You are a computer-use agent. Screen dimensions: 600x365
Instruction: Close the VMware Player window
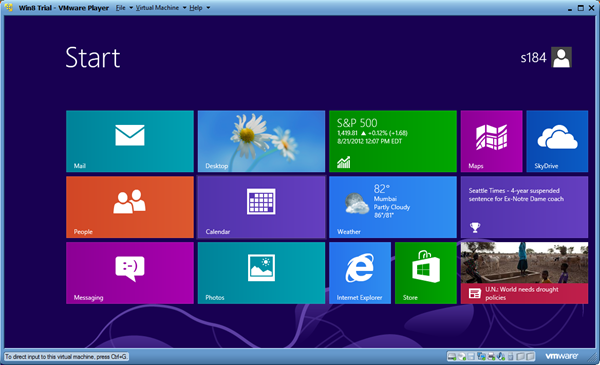[591, 8]
